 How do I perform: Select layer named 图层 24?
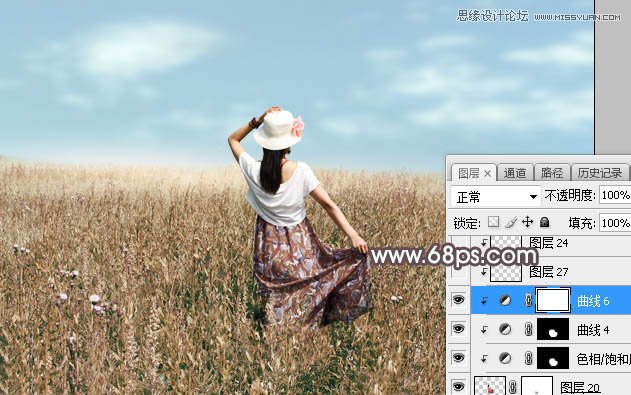(548, 243)
